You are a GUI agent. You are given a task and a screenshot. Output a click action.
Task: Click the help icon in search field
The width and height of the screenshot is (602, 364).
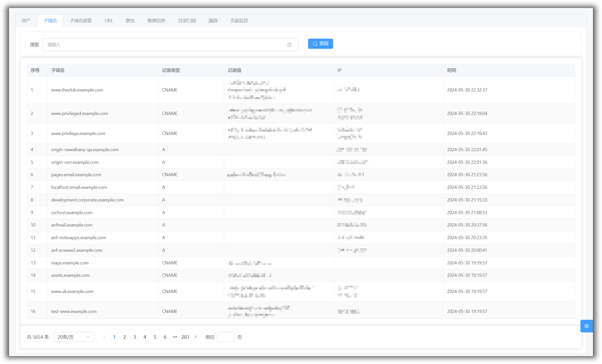coord(289,45)
